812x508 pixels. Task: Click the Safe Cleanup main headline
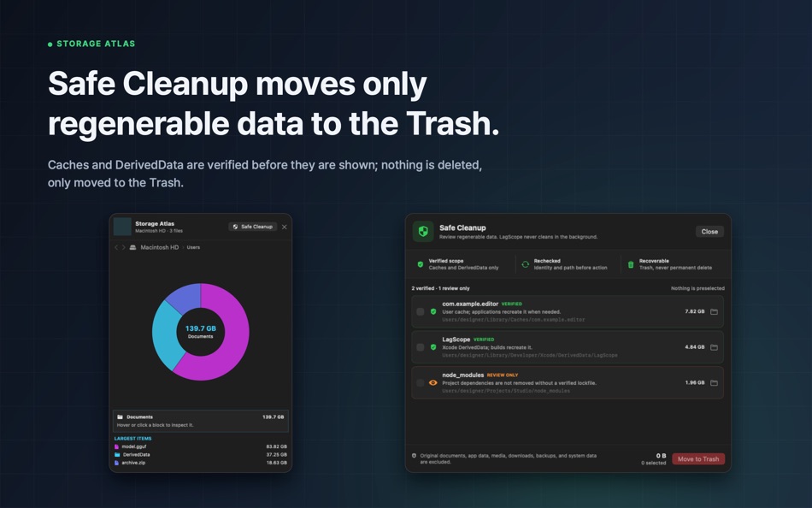274,103
